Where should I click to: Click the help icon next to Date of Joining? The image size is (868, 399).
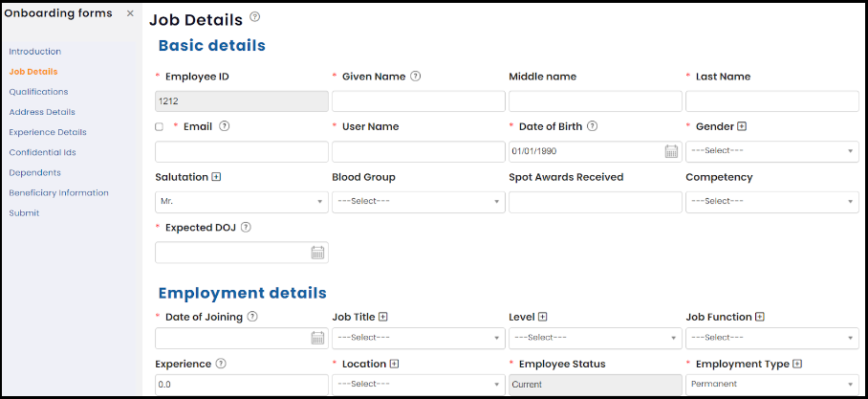pos(252,317)
